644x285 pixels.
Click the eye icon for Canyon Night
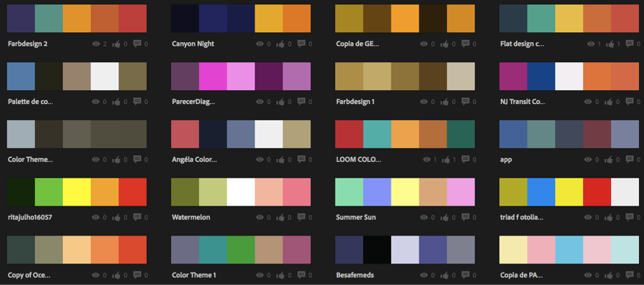tap(260, 44)
